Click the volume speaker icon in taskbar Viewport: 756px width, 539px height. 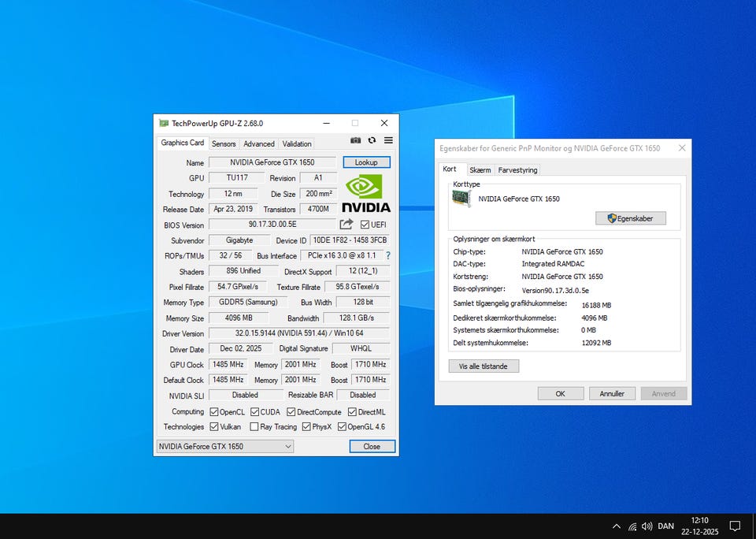click(647, 526)
